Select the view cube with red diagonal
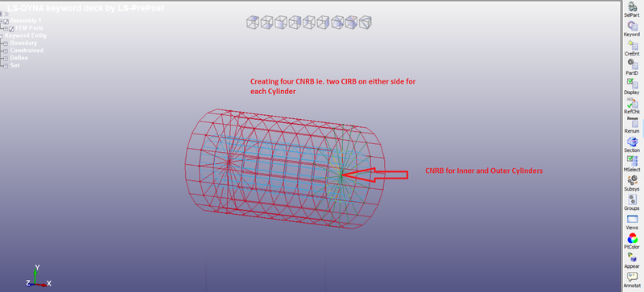Screen dimensions: 644x292 (351, 23)
